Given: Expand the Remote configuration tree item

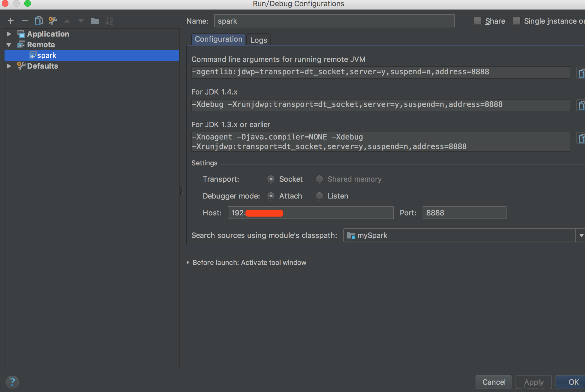Looking at the screenshot, I should [9, 44].
